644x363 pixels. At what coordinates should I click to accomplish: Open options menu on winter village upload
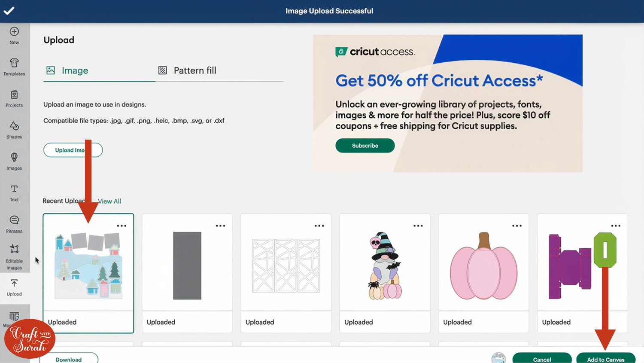coord(122,226)
